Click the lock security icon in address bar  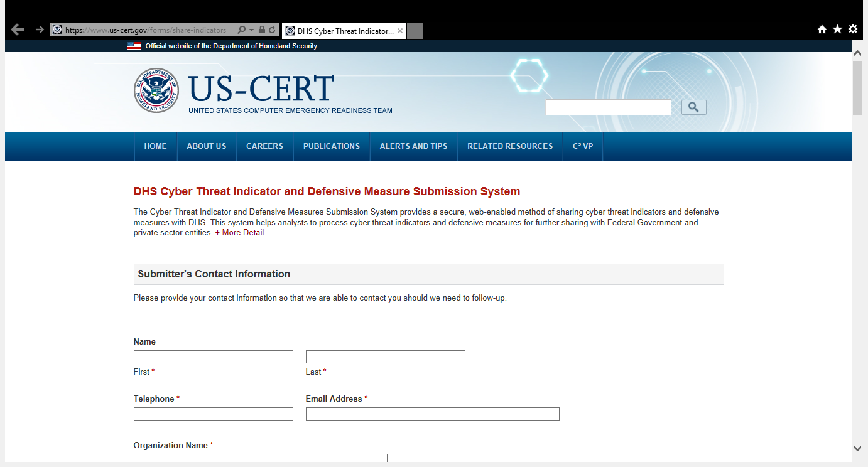(x=262, y=30)
